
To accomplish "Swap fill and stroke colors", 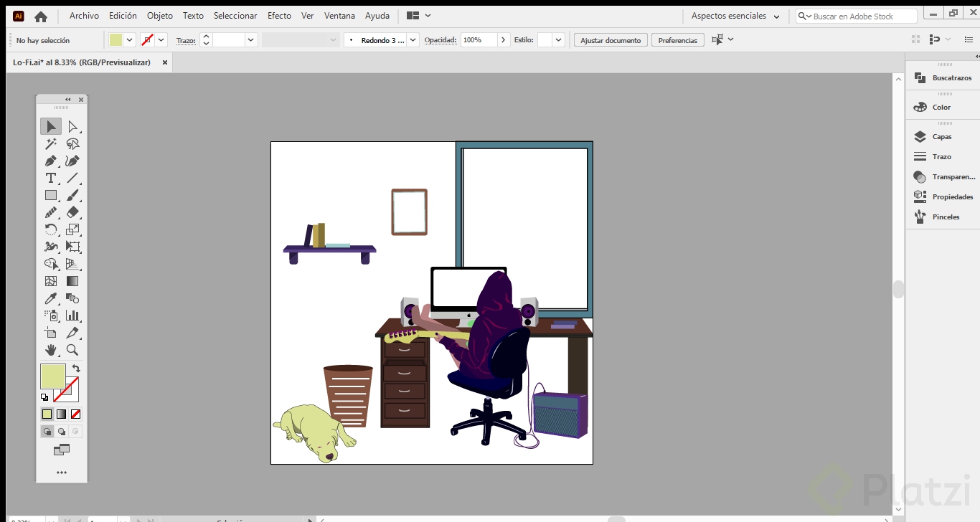I will tap(76, 369).
